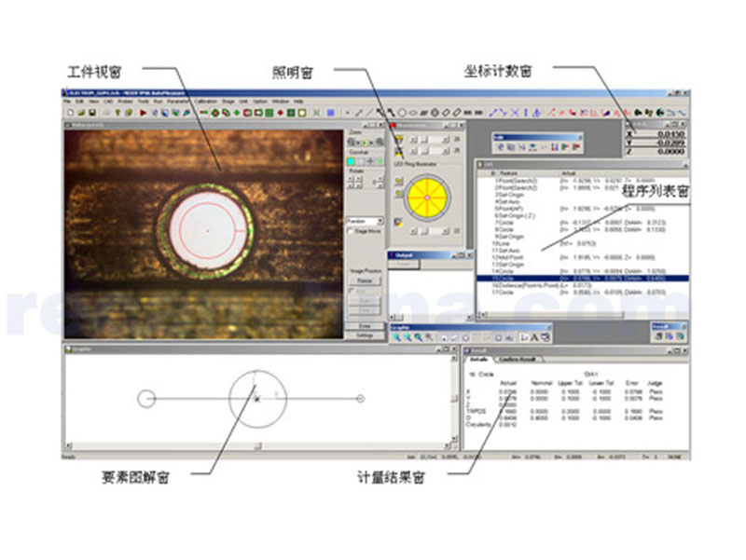Click the yellow LED ring illuminator dial
This screenshot has width=746, height=560.
[427, 198]
